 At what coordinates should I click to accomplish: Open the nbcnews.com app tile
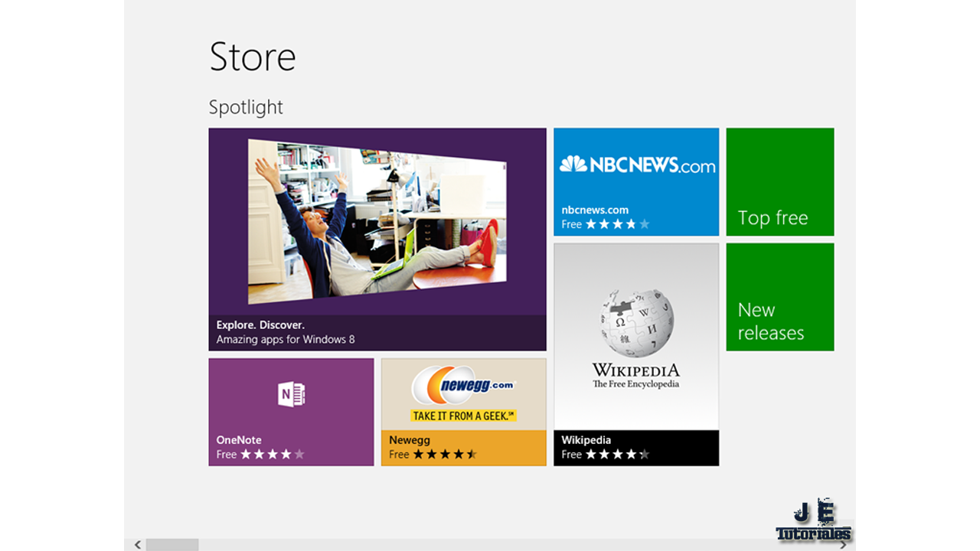coord(636,182)
